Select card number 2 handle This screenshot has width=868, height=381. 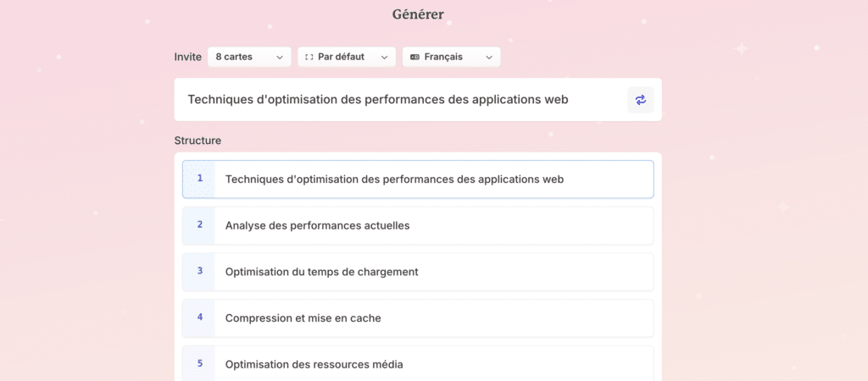[x=199, y=225]
